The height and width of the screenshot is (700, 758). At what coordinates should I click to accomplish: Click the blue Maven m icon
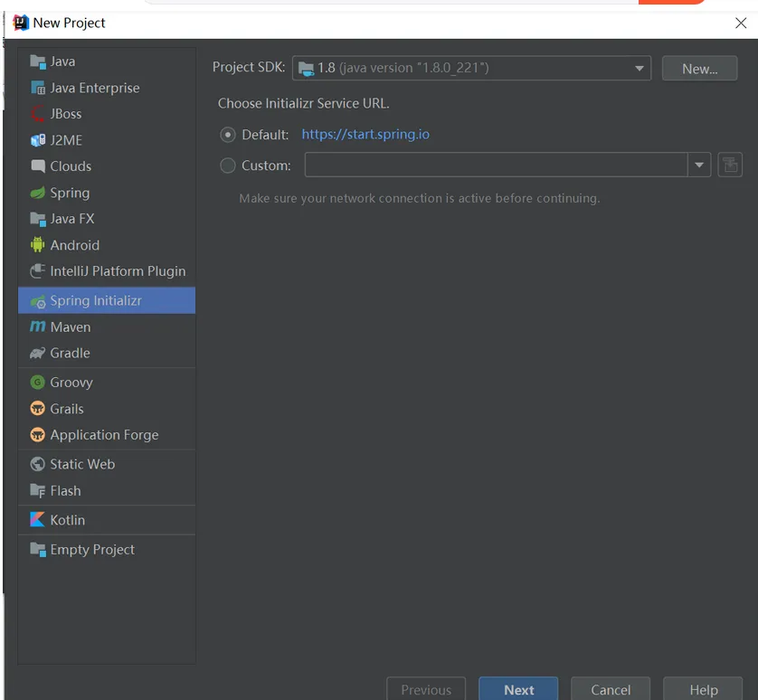[x=38, y=326]
